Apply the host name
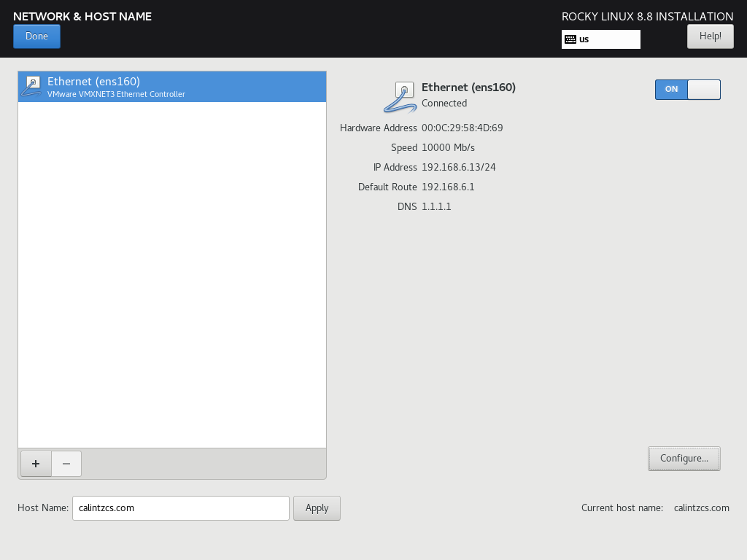The image size is (747, 560). click(317, 508)
